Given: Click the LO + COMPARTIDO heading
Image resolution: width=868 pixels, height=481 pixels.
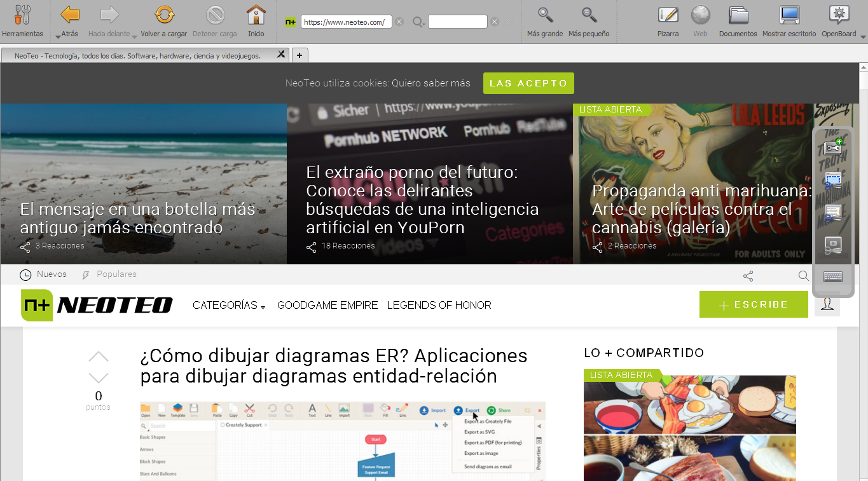Looking at the screenshot, I should [x=644, y=353].
